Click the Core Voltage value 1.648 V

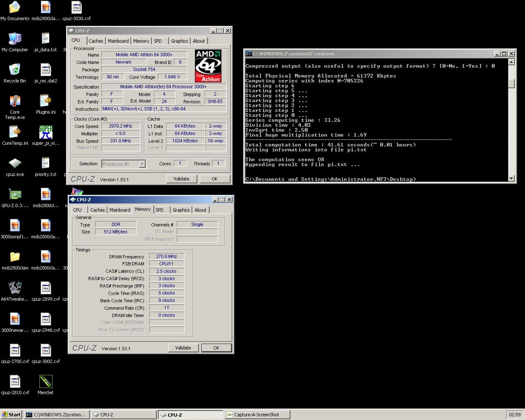click(x=172, y=77)
